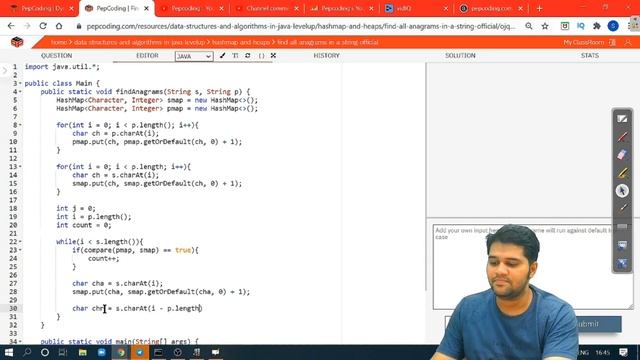Select the EDITOR tab
Image resolution: width=640 pixels, height=360 pixels.
(147, 56)
